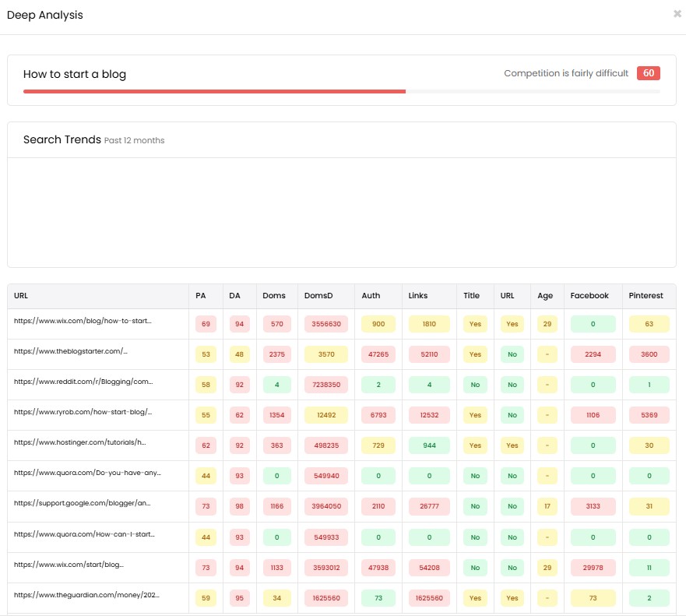The width and height of the screenshot is (686, 616).
Task: Click Auth value 6793 in ryrob row
Action: pos(378,415)
